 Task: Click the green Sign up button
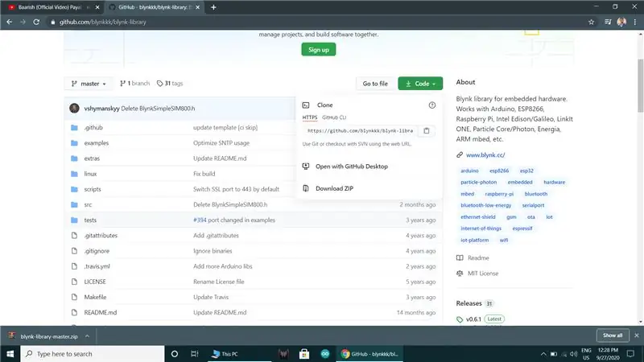[x=318, y=50]
